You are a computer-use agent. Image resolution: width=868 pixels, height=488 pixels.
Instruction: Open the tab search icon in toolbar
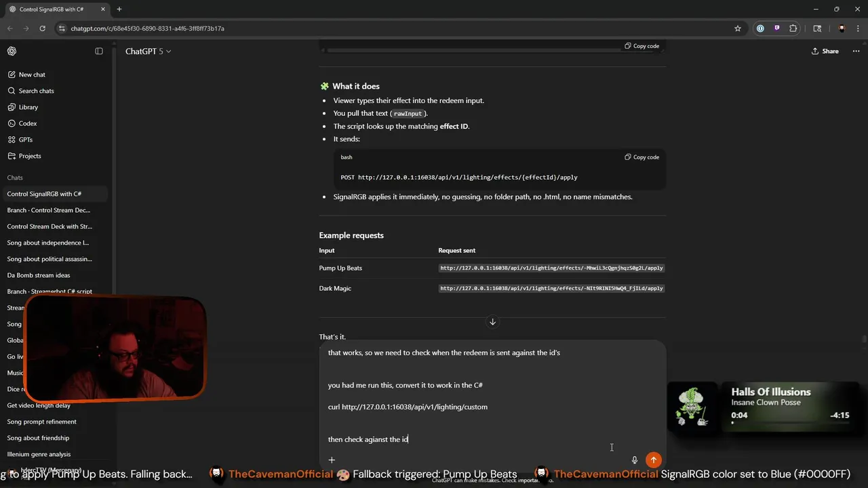coord(817,28)
